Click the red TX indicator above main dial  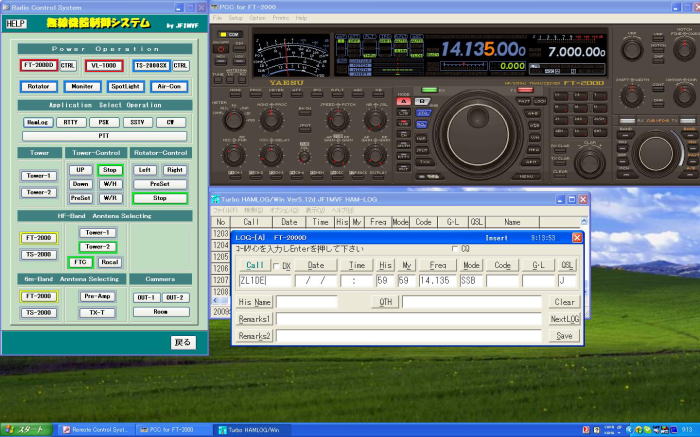pos(525,90)
